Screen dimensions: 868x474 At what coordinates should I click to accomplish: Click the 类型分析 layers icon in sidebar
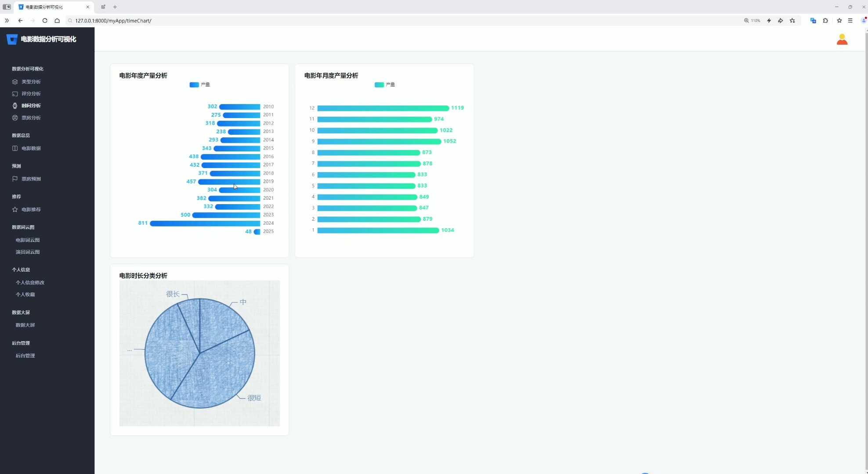point(15,82)
